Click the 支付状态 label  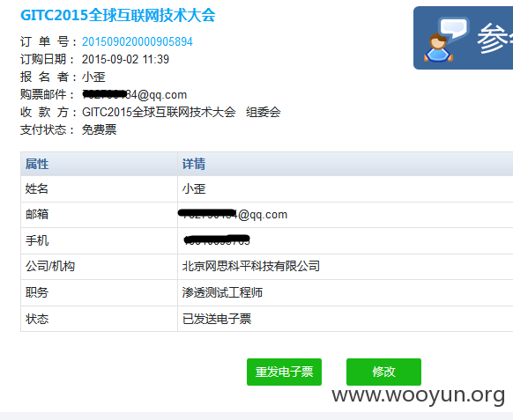pyautogui.click(x=48, y=130)
